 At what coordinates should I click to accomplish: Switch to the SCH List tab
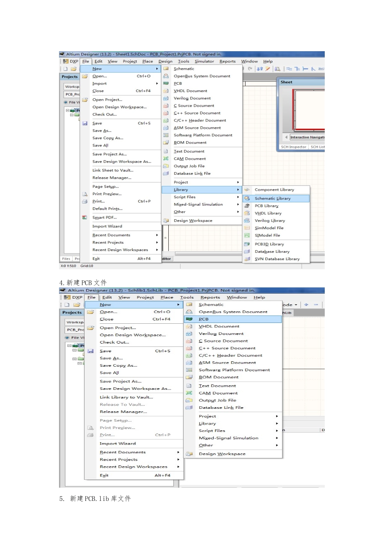[317, 147]
